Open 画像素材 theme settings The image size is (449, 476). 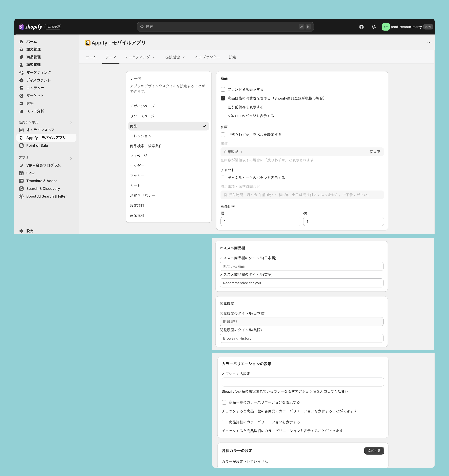169,216
